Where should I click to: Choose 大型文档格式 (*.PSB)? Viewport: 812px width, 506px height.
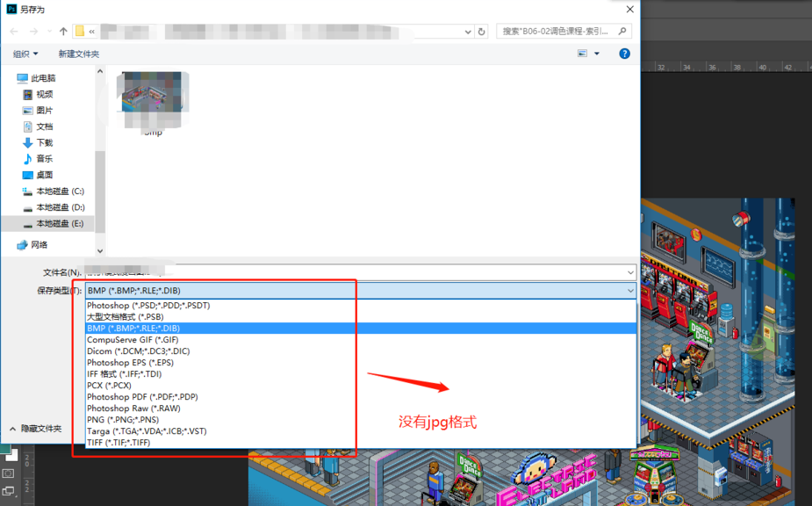(361, 317)
